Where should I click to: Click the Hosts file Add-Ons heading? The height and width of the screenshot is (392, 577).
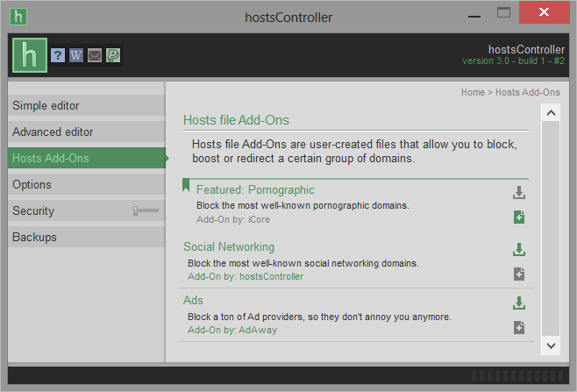click(x=236, y=120)
